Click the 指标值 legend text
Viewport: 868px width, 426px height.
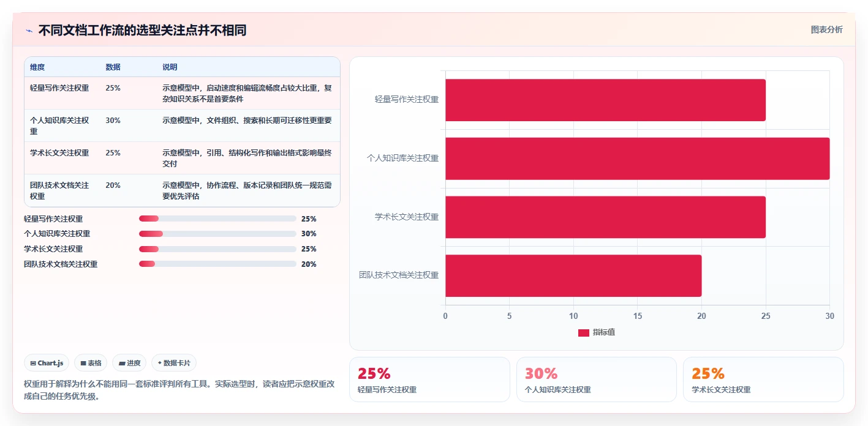[x=603, y=332]
